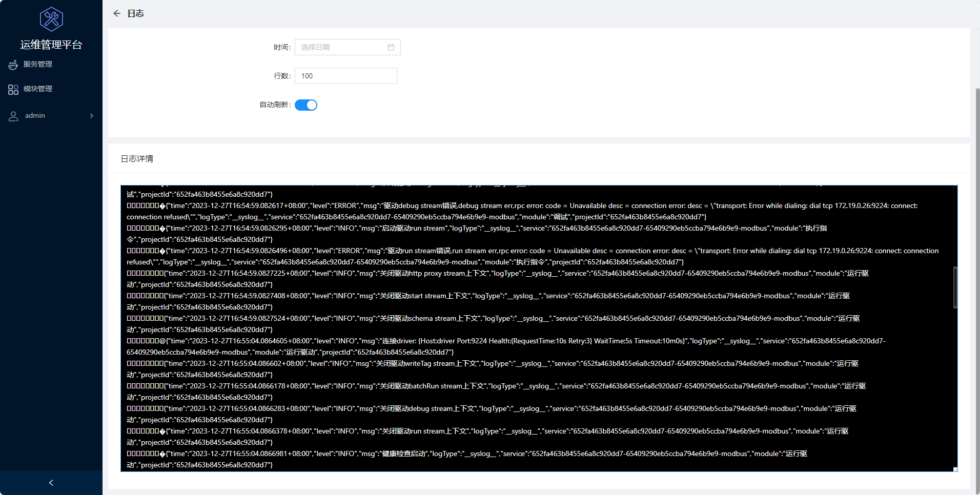This screenshot has width=980, height=495.
Task: Expand the admin submenu arrow
Action: point(92,116)
